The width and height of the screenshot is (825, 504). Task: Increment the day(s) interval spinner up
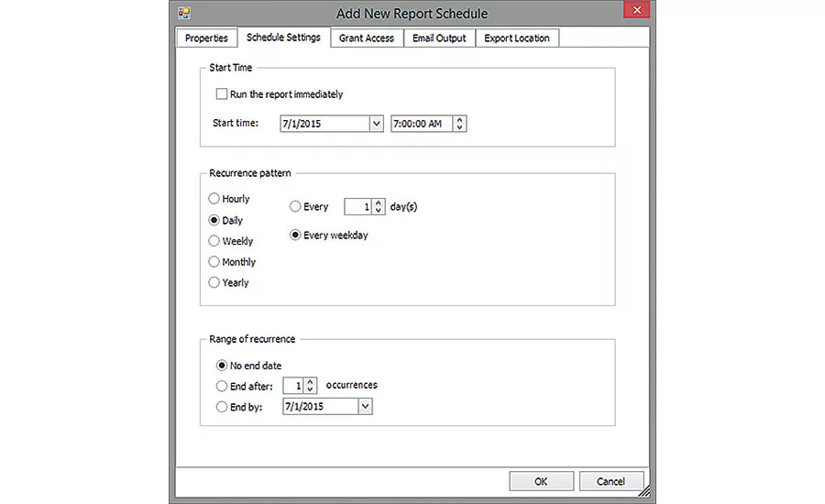pos(379,203)
